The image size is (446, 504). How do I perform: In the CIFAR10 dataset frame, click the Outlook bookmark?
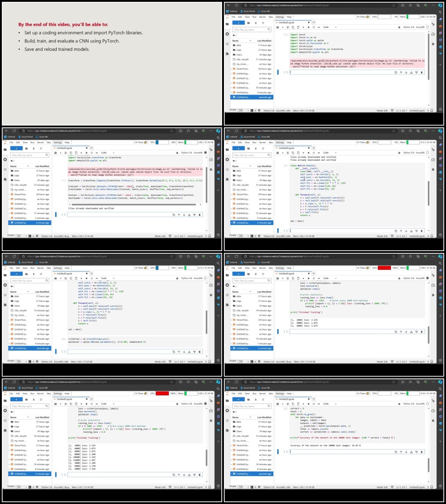pos(10,137)
